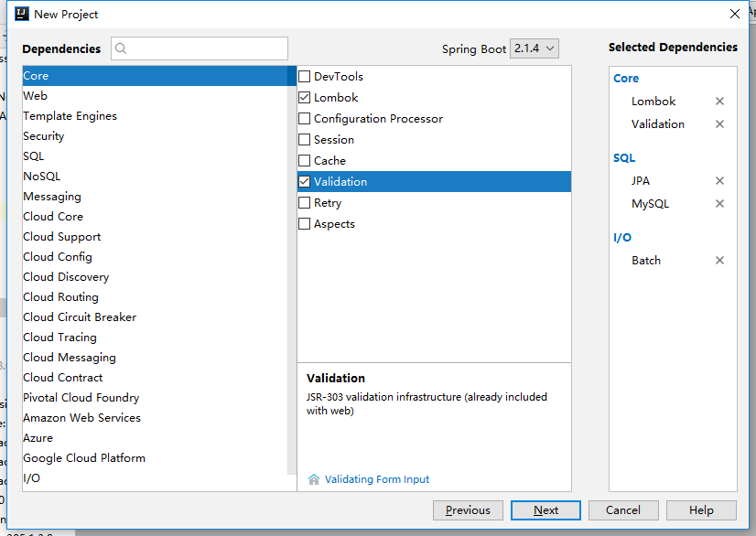The height and width of the screenshot is (536, 756).
Task: Select Batch in Selected Dependencies
Action: [646, 261]
